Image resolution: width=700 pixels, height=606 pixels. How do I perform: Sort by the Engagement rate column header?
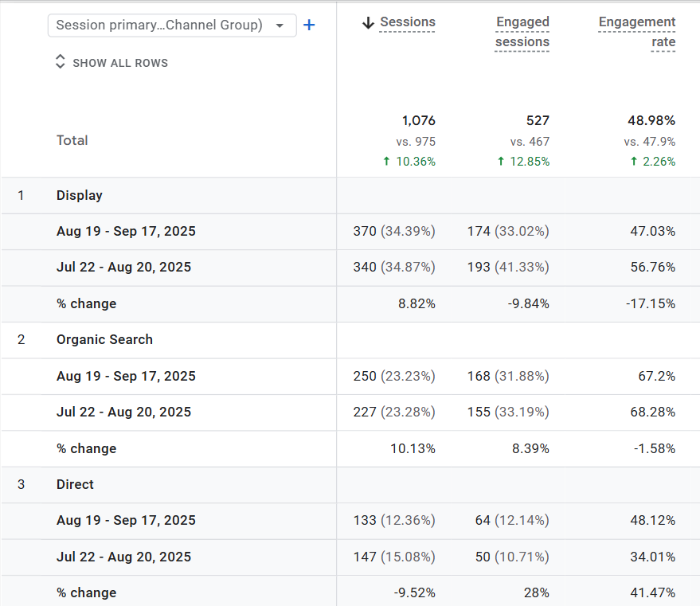[636, 32]
